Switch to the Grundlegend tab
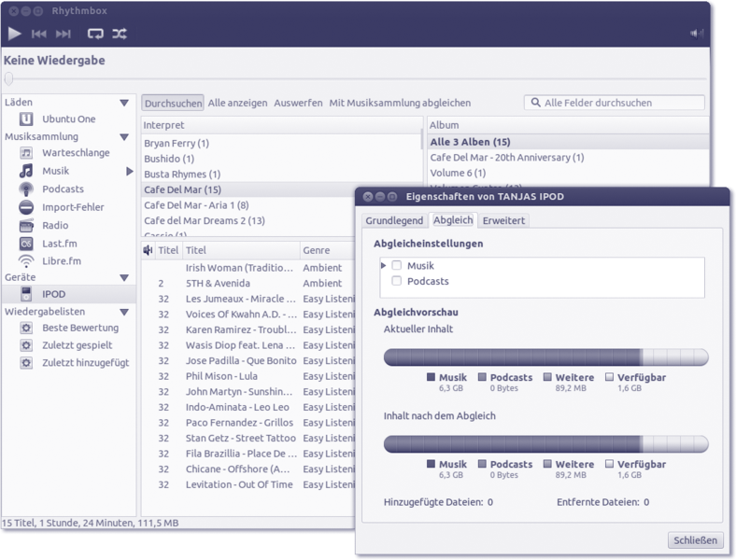 (x=394, y=221)
